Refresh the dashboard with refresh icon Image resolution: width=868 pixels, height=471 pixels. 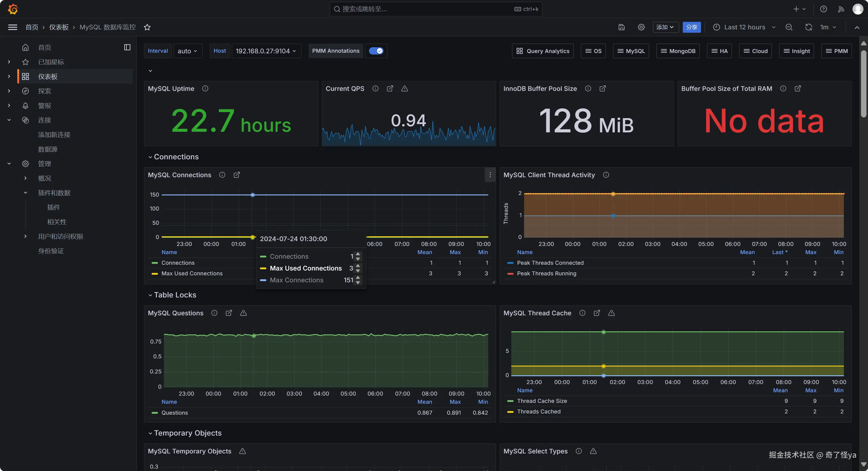pyautogui.click(x=808, y=27)
